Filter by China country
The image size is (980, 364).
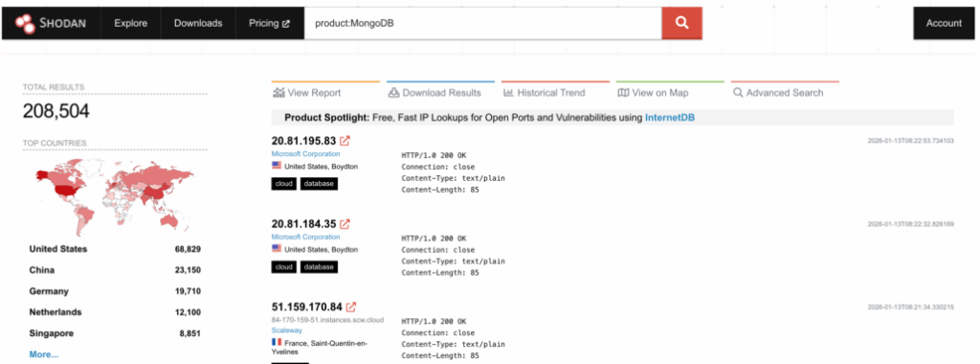(x=42, y=270)
